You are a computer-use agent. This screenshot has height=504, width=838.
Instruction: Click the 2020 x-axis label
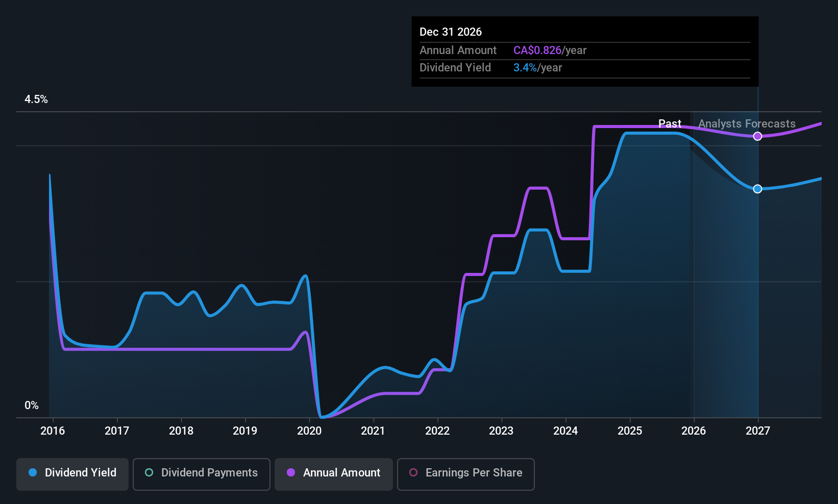309,431
